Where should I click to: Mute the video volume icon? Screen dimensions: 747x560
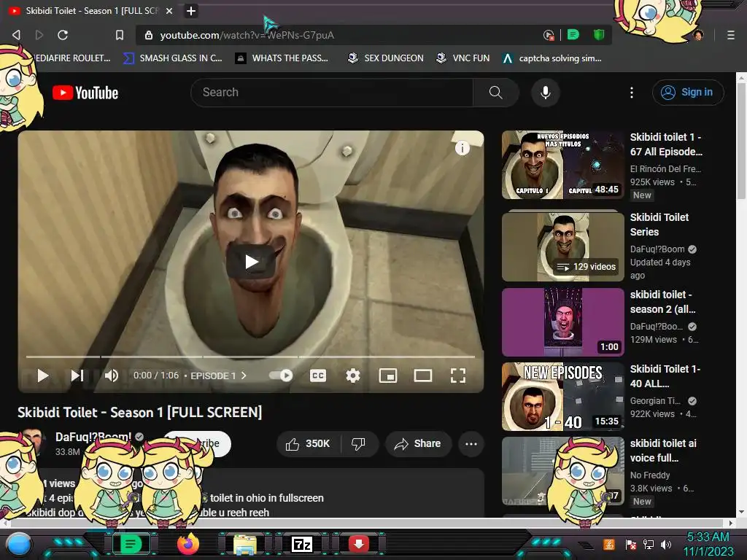112,376
